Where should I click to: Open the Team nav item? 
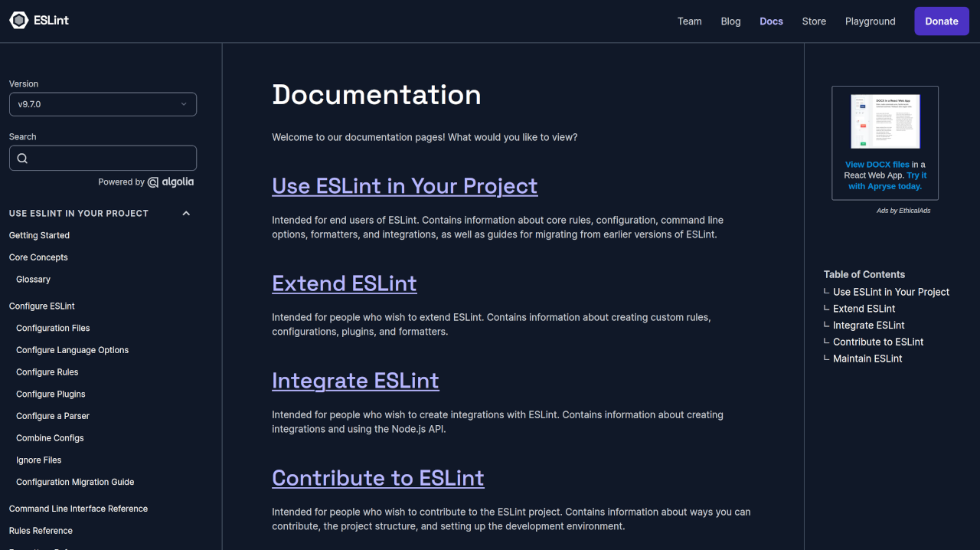click(690, 21)
